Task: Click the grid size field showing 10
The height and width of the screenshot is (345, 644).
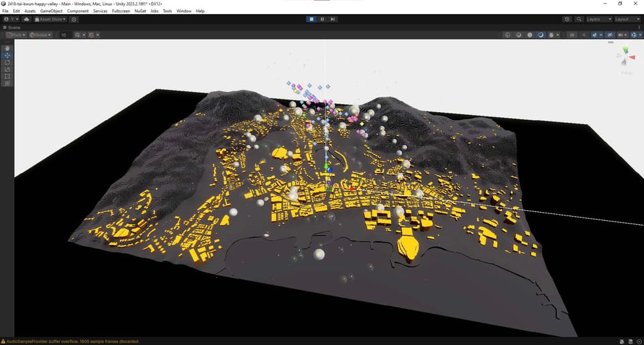Action: pyautogui.click(x=66, y=35)
